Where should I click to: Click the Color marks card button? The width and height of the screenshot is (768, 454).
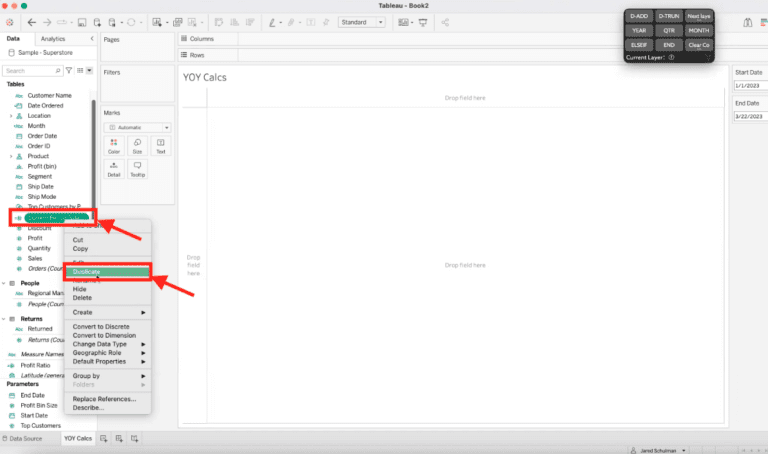114,146
